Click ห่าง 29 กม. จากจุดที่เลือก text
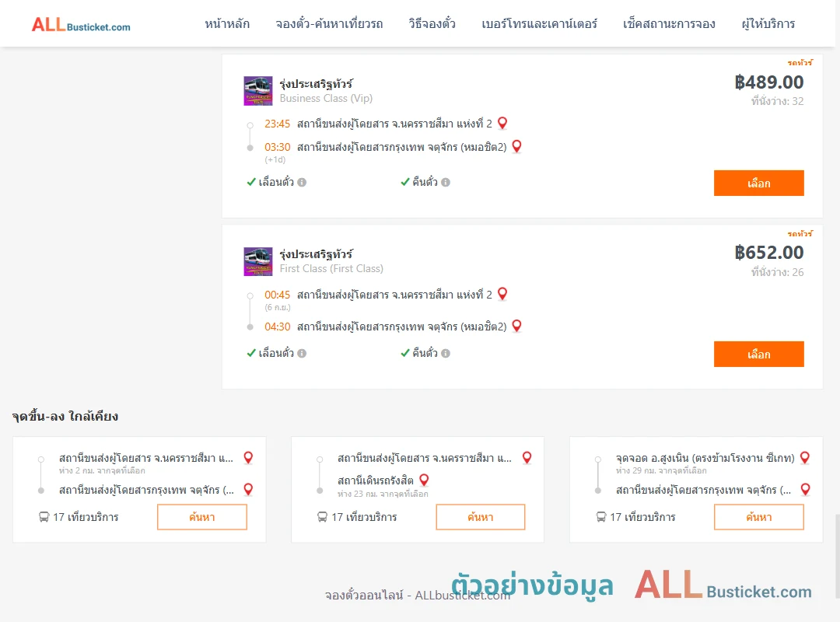The height and width of the screenshot is (622, 840). click(x=661, y=471)
